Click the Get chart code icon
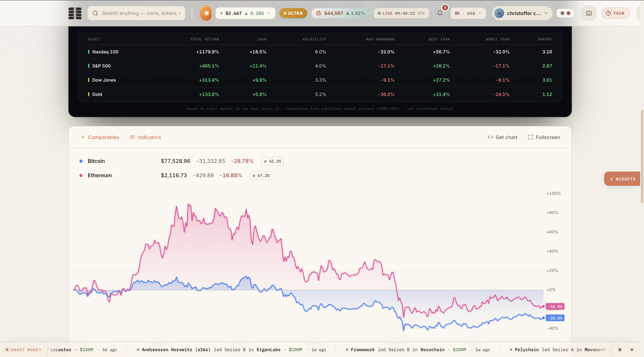 click(x=490, y=137)
